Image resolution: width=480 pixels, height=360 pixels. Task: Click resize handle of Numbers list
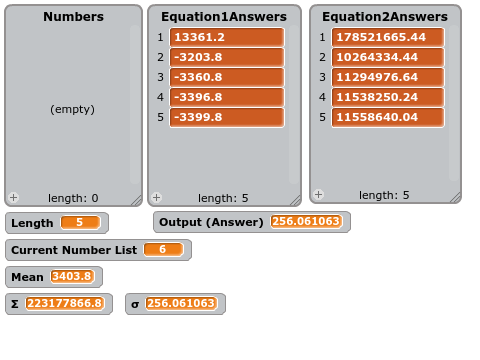[136, 200]
